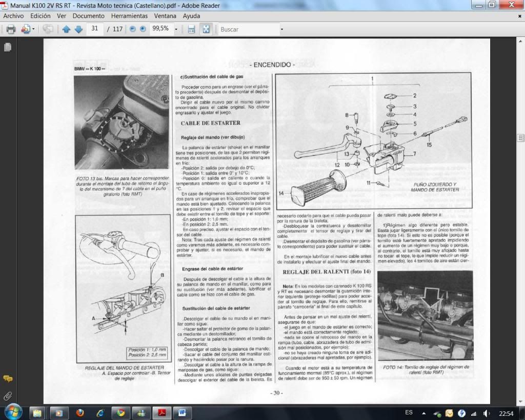Click the Print icon in the toolbar

click(11, 29)
